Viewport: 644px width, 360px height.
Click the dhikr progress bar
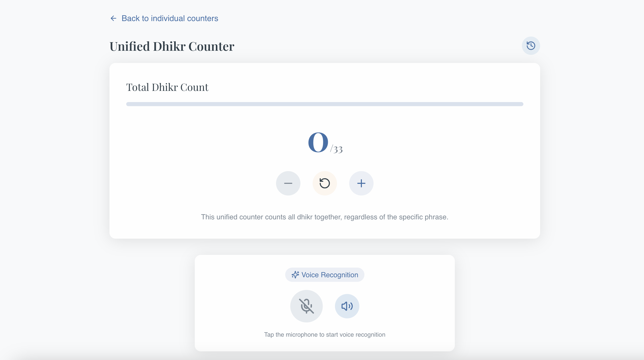325,104
